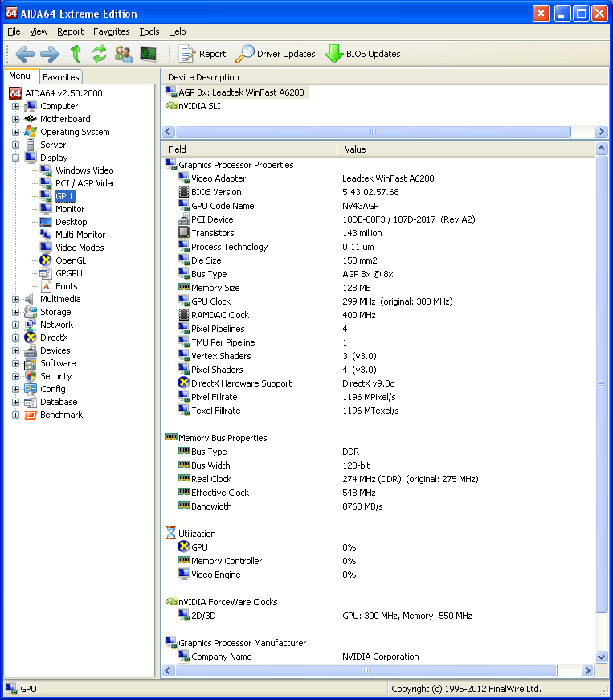Click the Value column header
This screenshot has height=700, width=613.
pyautogui.click(x=466, y=149)
